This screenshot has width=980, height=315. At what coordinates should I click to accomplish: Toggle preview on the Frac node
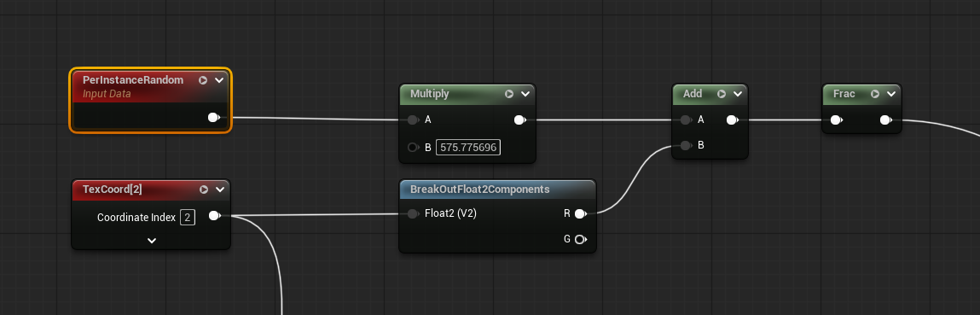[875, 94]
